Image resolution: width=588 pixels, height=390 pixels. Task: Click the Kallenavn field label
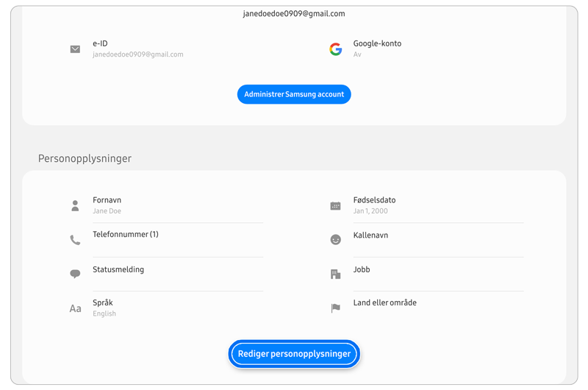370,235
